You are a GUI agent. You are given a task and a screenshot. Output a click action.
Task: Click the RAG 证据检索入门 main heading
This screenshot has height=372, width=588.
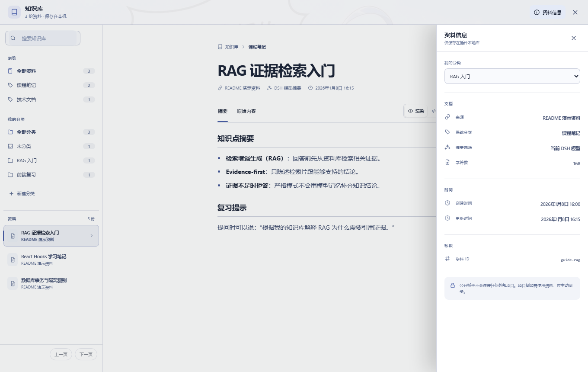point(277,71)
